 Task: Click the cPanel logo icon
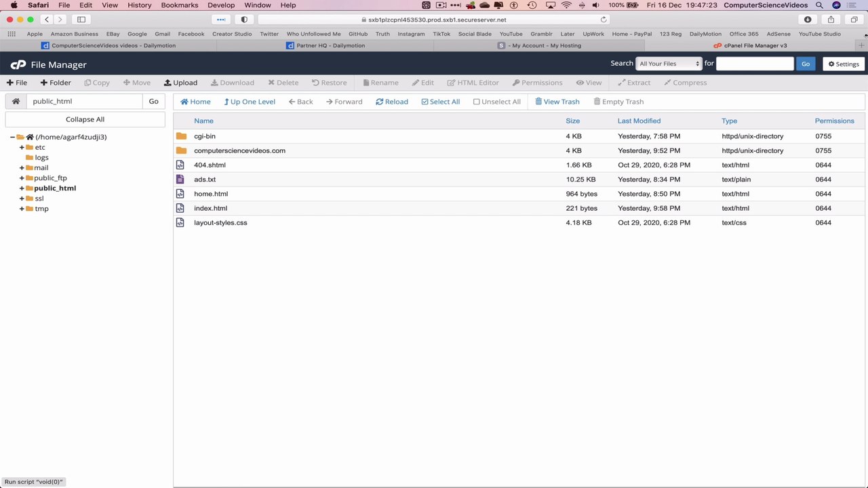click(18, 64)
